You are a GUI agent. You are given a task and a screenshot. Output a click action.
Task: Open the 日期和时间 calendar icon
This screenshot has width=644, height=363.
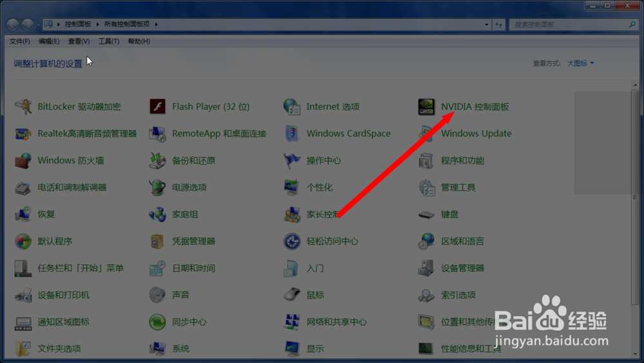157,268
